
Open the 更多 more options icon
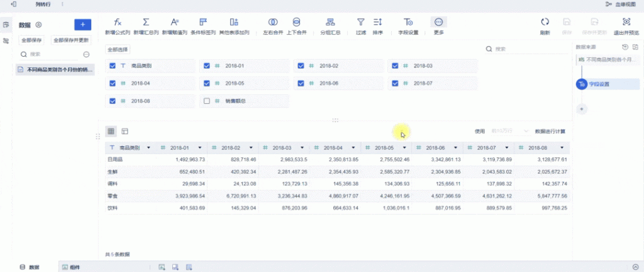(x=439, y=22)
